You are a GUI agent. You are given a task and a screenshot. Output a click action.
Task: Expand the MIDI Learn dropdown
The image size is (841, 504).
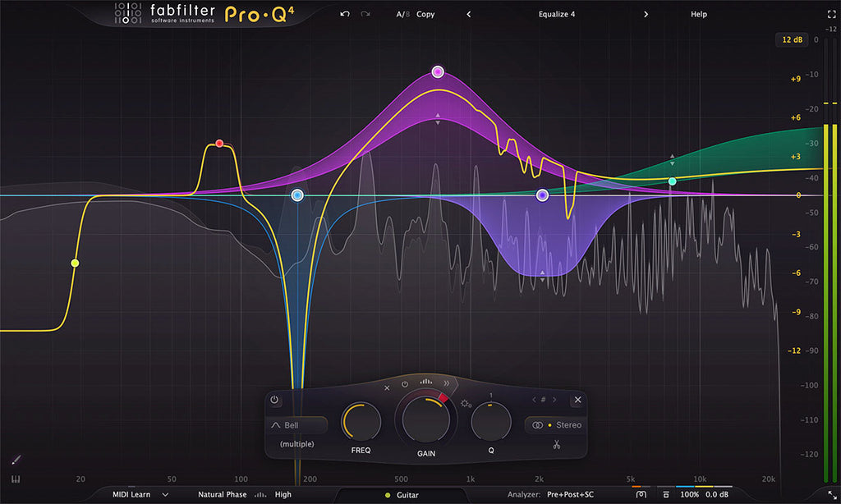pos(164,494)
